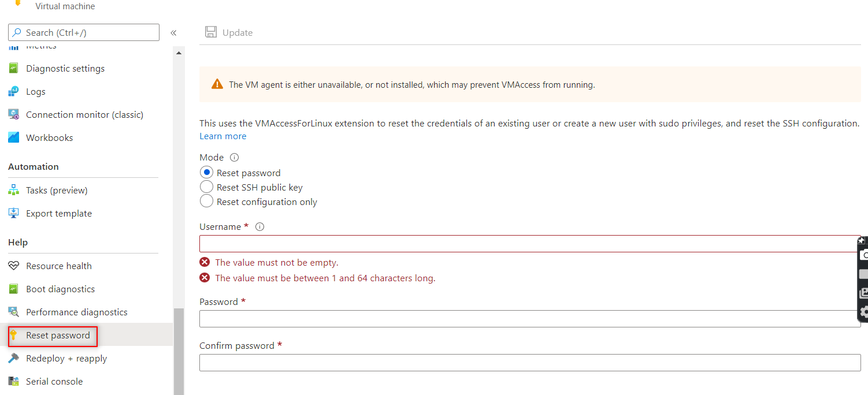
Task: Collapse the sidebar with the double chevron
Action: click(173, 32)
